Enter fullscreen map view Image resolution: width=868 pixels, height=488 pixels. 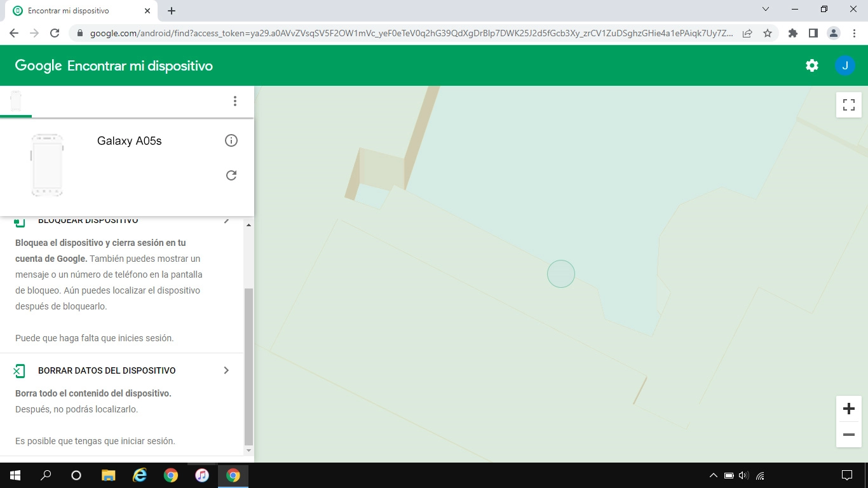848,105
